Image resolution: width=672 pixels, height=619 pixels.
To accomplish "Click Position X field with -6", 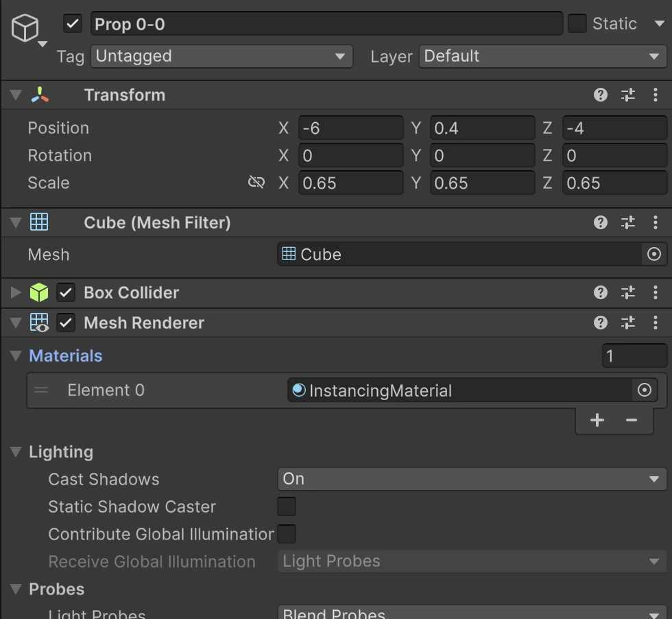I will coord(350,128).
